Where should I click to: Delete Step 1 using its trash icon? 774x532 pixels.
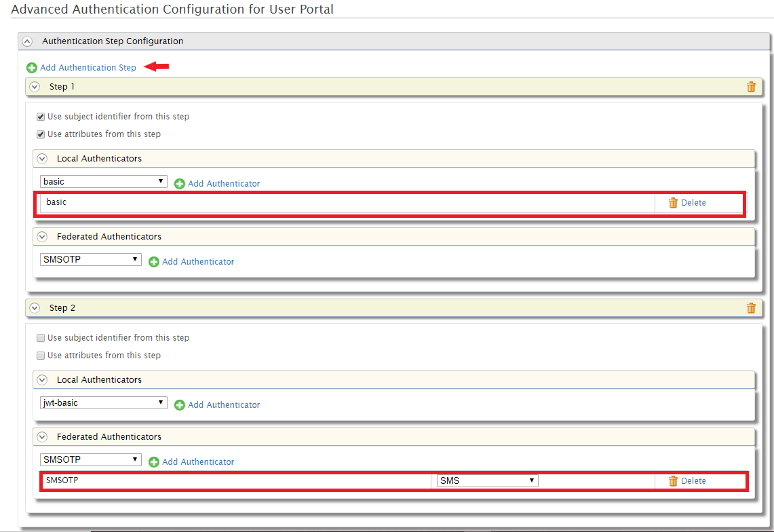(751, 87)
